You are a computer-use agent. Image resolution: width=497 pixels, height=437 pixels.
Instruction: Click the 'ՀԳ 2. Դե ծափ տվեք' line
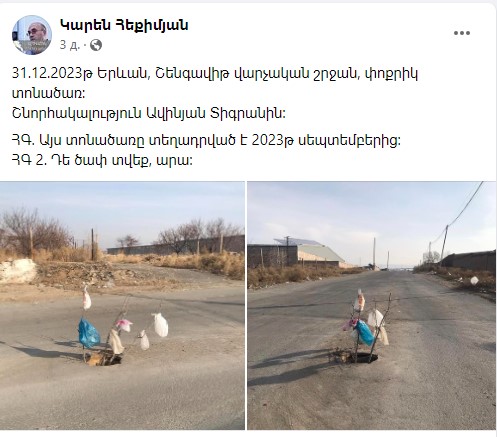pyautogui.click(x=102, y=161)
